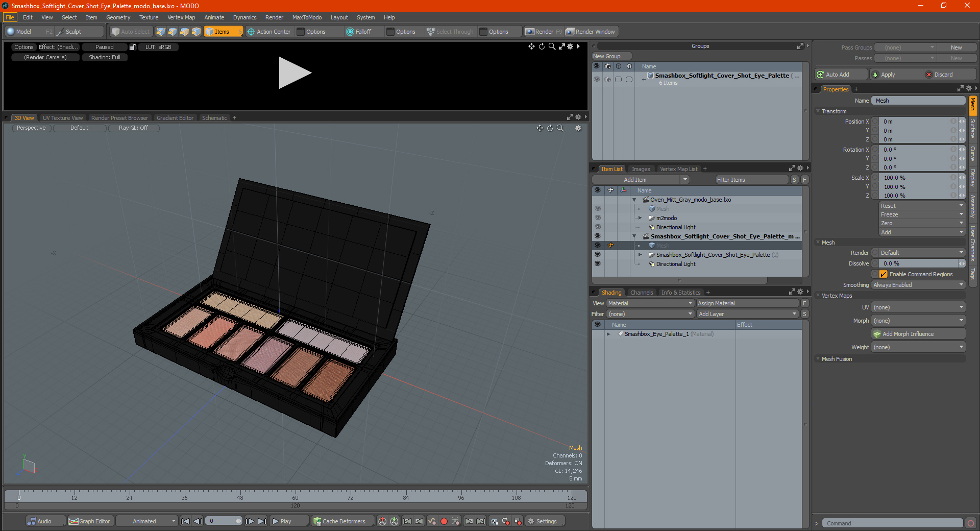
Task: Expand Smashbox_Eye_Palette_1 material in shader tree
Action: click(x=608, y=334)
